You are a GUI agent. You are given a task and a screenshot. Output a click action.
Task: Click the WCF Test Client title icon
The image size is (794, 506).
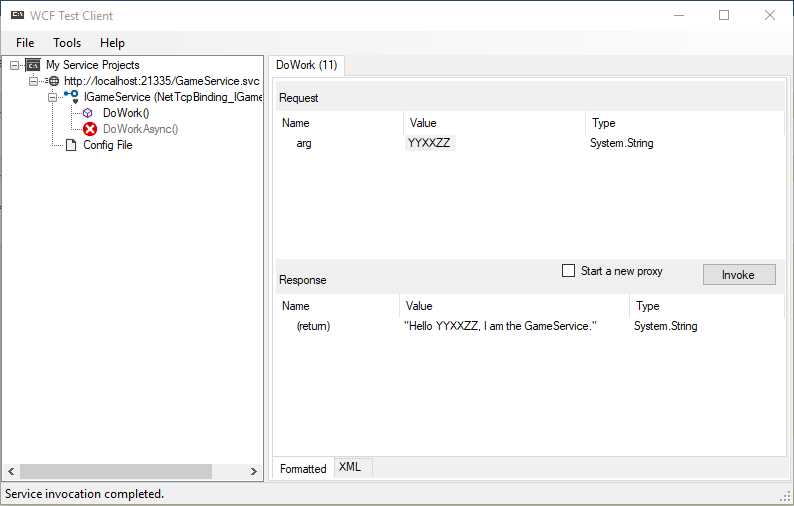point(18,15)
